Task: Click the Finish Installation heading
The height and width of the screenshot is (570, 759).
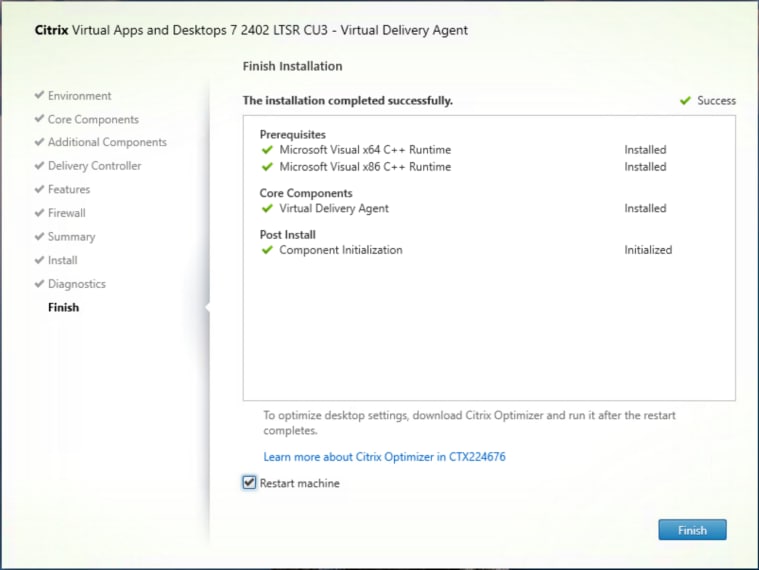Action: [292, 66]
